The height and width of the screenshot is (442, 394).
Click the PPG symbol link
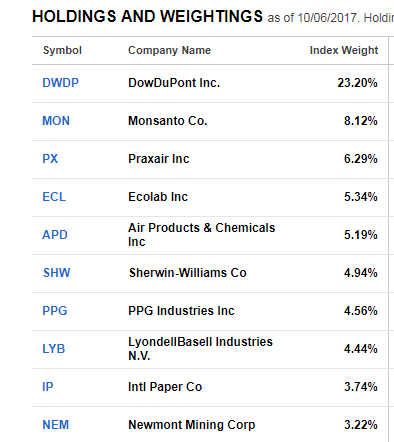pos(55,311)
